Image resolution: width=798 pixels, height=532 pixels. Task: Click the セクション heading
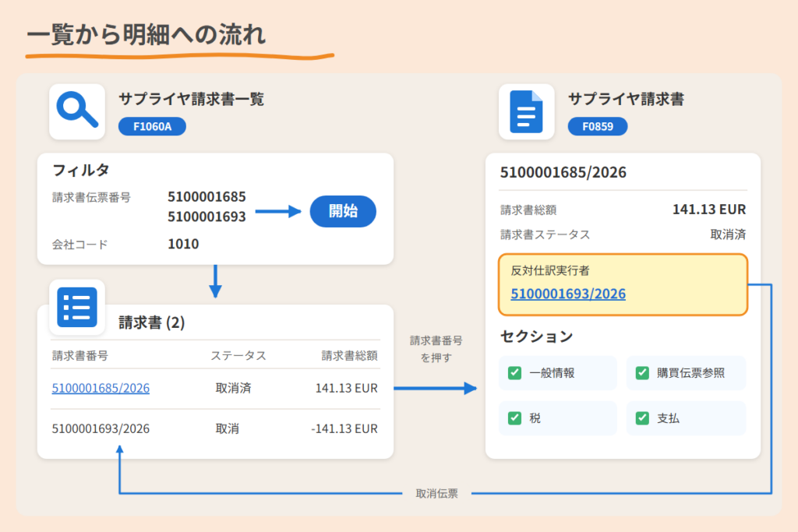tap(536, 336)
